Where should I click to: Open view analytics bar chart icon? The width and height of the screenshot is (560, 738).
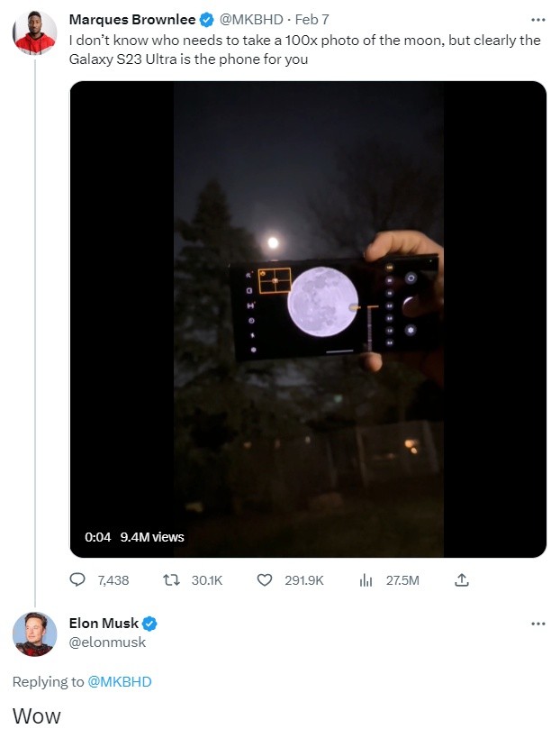point(366,580)
